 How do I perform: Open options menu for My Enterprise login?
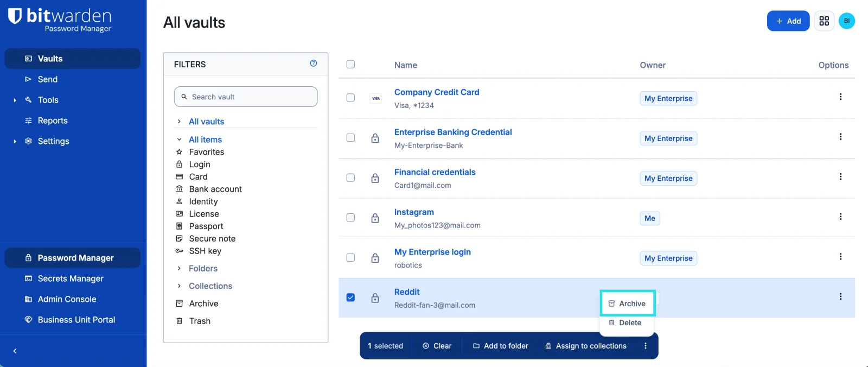(x=840, y=256)
